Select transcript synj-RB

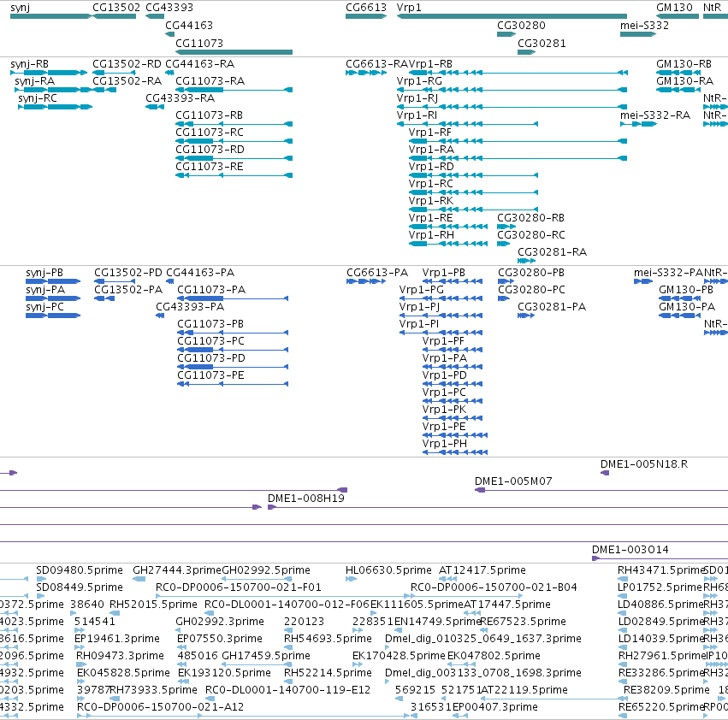pos(29,64)
